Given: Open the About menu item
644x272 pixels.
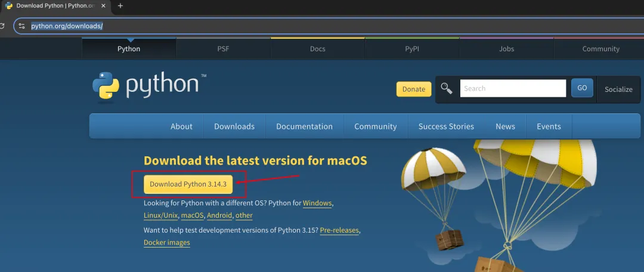Looking at the screenshot, I should click(x=181, y=126).
